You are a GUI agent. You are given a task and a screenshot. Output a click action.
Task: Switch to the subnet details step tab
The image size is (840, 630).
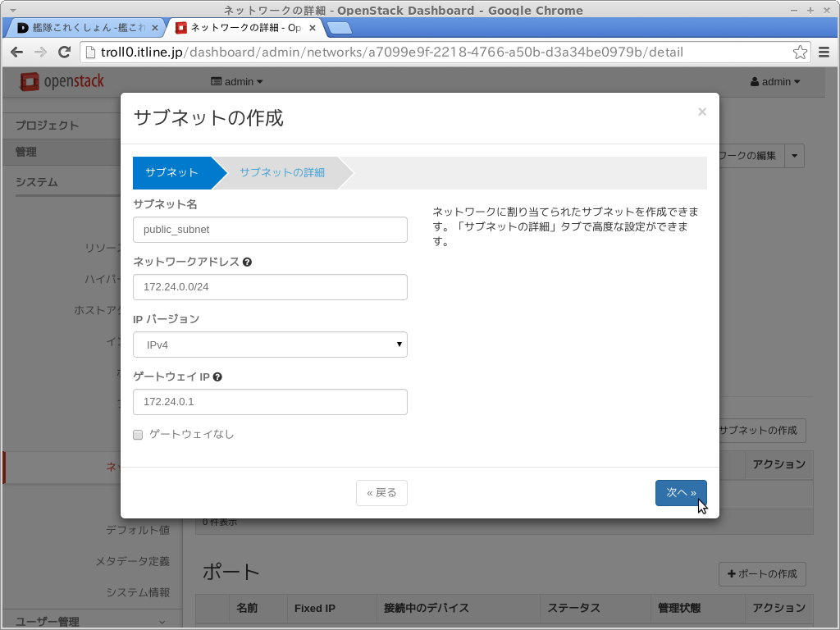pos(281,173)
